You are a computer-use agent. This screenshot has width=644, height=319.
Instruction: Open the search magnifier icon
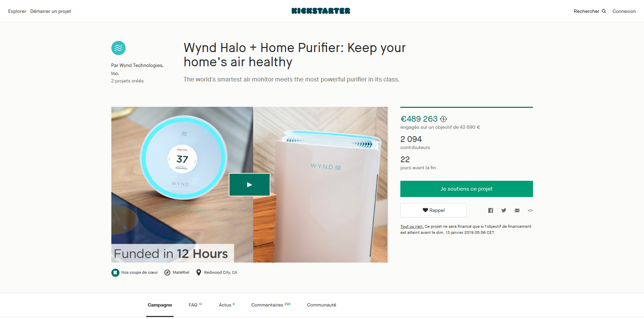coord(604,11)
